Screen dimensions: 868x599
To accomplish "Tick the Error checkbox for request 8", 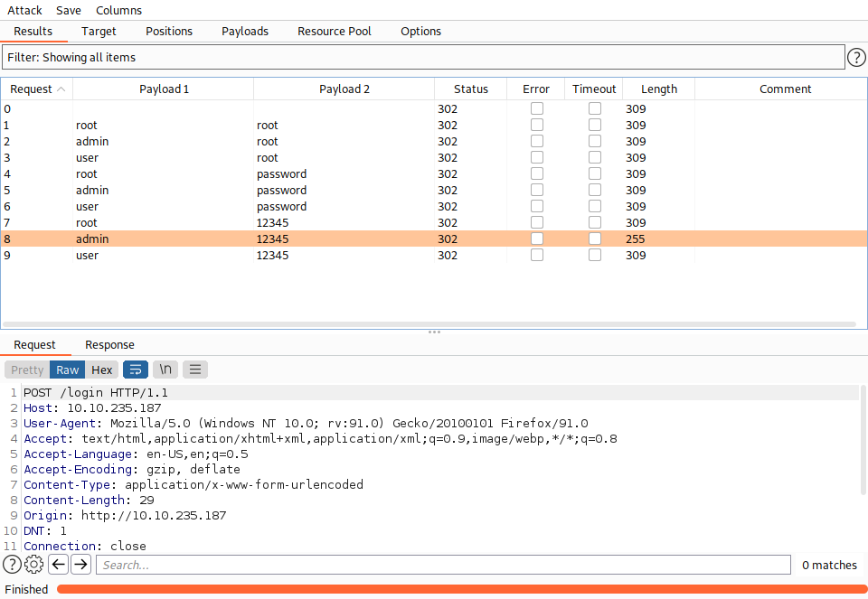I will 537,239.
